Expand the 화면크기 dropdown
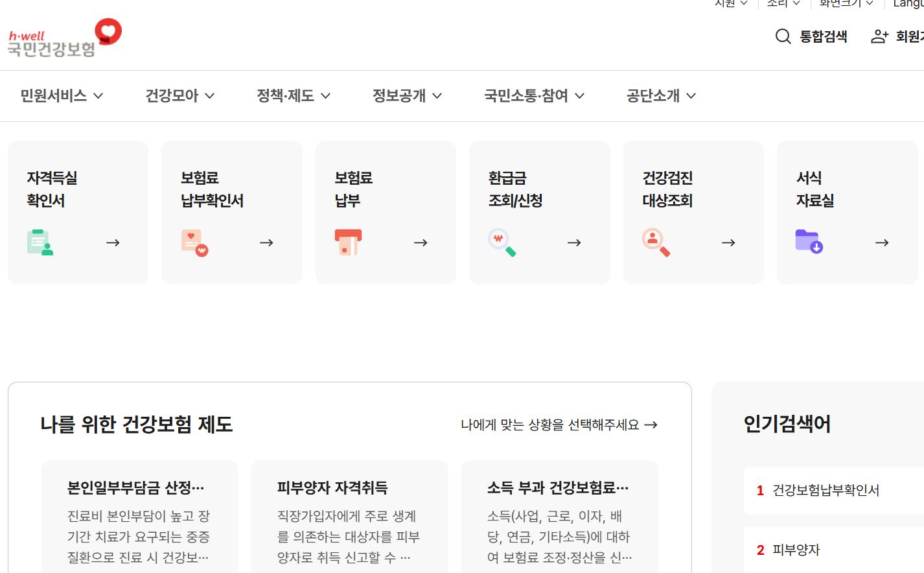 pos(842,3)
